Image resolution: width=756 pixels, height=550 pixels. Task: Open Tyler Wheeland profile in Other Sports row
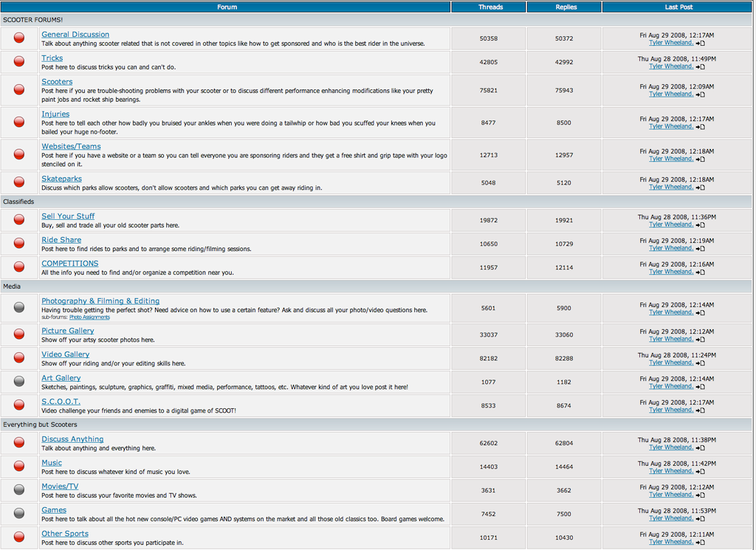(x=671, y=542)
